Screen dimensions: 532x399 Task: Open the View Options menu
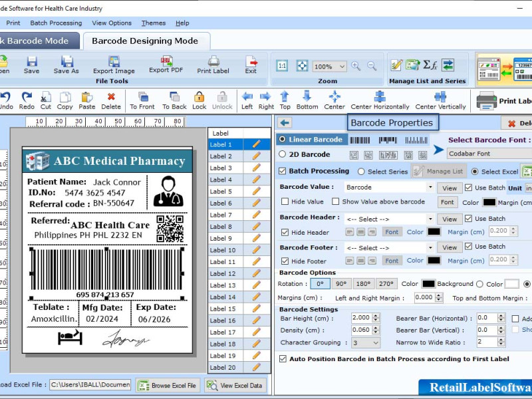tap(112, 23)
